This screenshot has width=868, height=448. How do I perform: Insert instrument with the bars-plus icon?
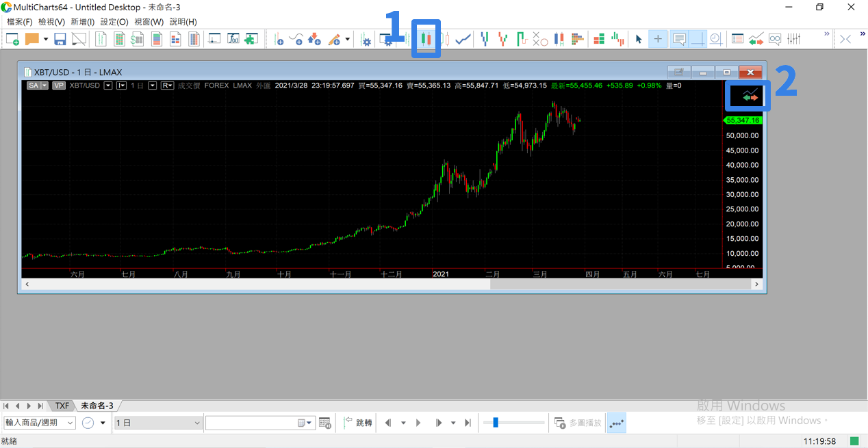279,39
